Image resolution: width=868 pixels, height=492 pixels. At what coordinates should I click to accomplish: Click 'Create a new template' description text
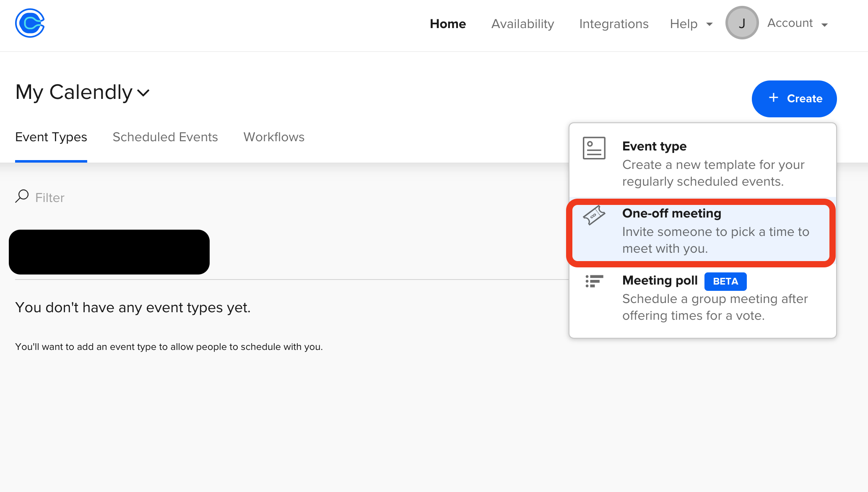(713, 173)
